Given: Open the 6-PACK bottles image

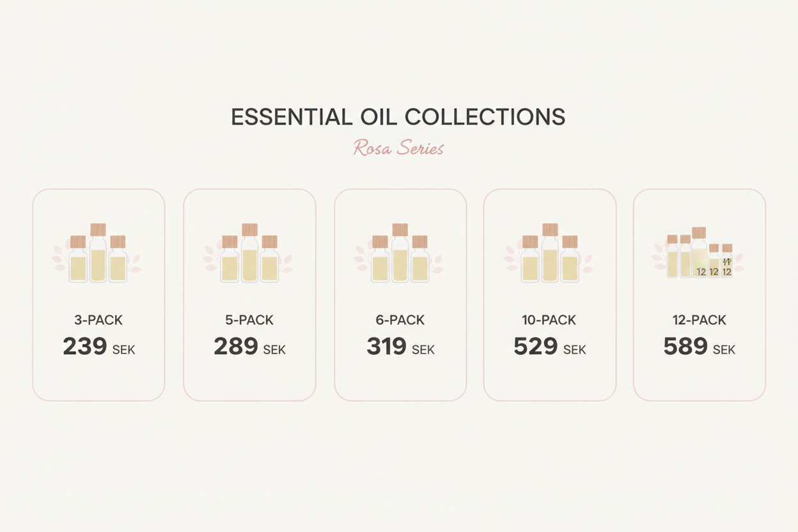Looking at the screenshot, I should [x=400, y=254].
